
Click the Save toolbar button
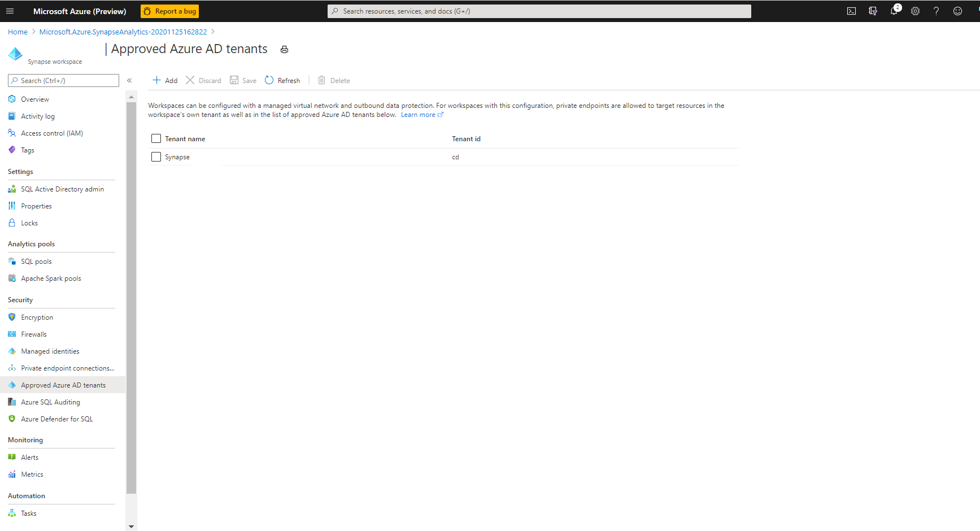243,80
